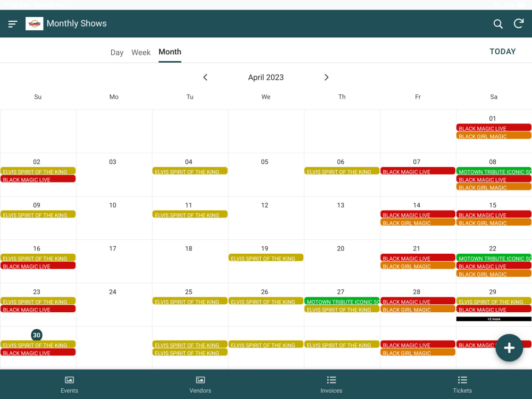532x399 pixels.
Task: Click the app logo next to Monthly Shows
Action: tap(34, 23)
